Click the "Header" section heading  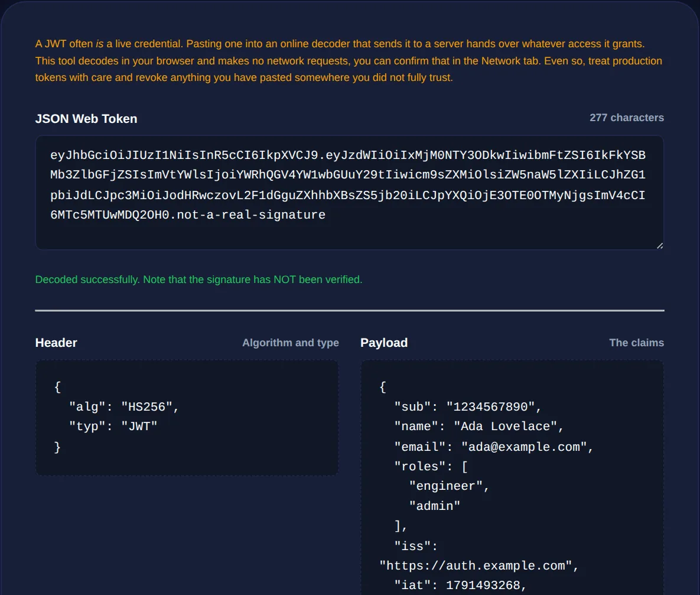(56, 343)
